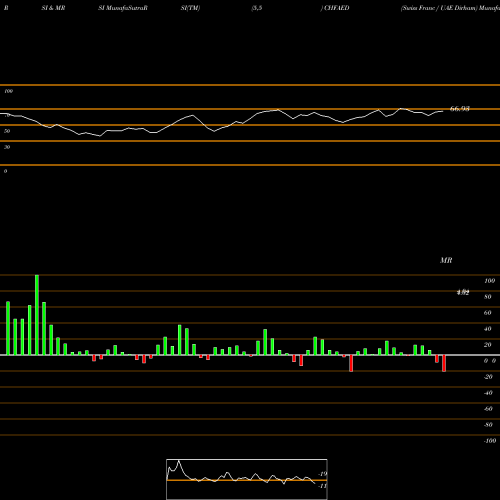Click the MR panel title label

point(446,260)
